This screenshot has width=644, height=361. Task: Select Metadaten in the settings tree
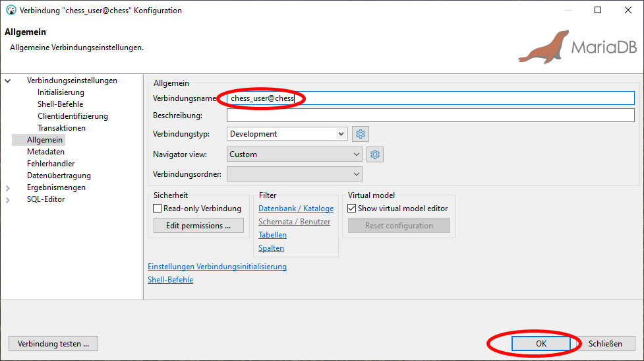(45, 152)
